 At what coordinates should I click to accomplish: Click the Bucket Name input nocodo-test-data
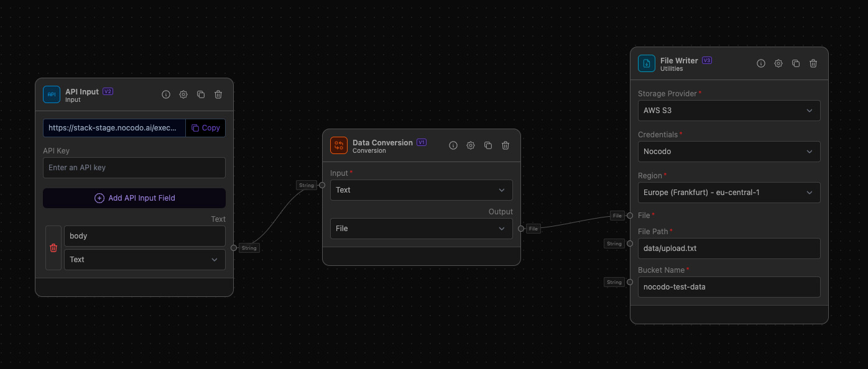(729, 287)
